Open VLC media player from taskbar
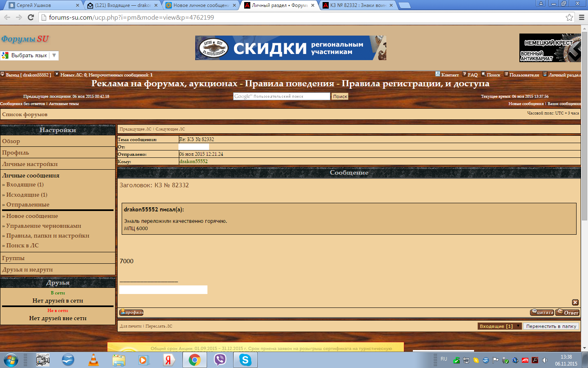 coord(94,360)
